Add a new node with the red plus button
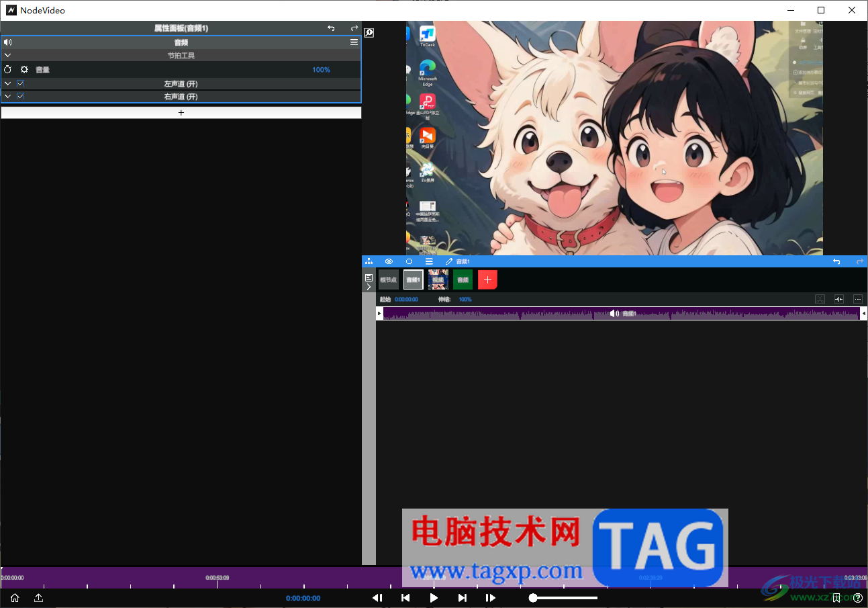The height and width of the screenshot is (608, 868). click(488, 279)
